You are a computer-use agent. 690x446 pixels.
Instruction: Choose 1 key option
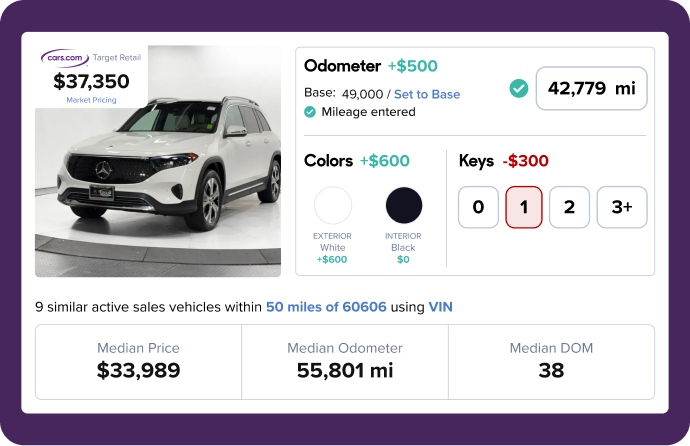click(524, 207)
